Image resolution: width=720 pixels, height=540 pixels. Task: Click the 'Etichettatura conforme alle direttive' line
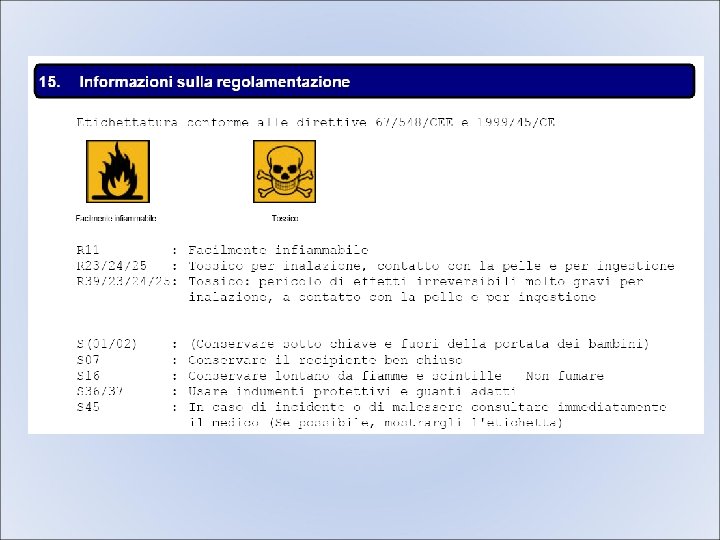315,122
